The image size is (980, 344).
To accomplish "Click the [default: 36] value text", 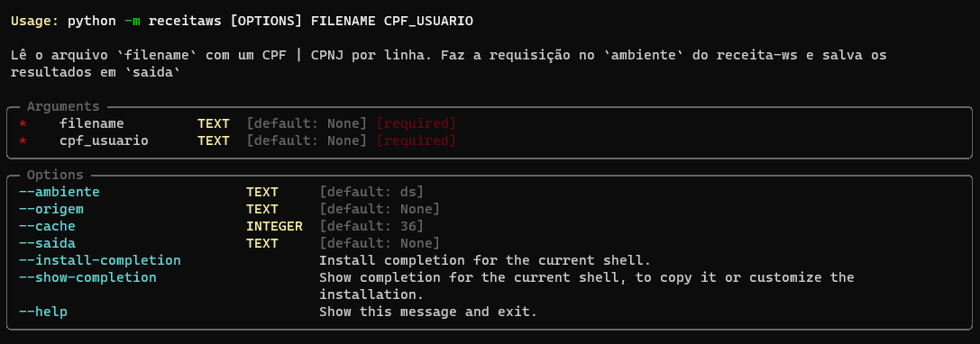I will click(371, 226).
